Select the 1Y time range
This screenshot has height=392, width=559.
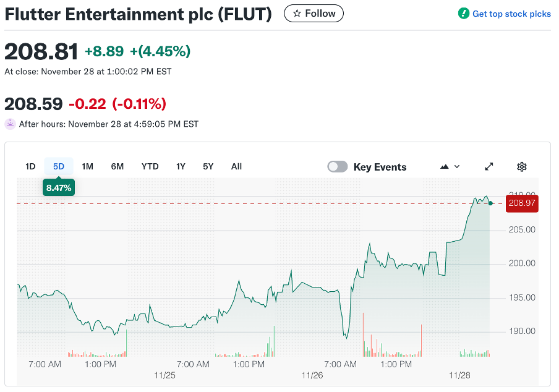(181, 166)
